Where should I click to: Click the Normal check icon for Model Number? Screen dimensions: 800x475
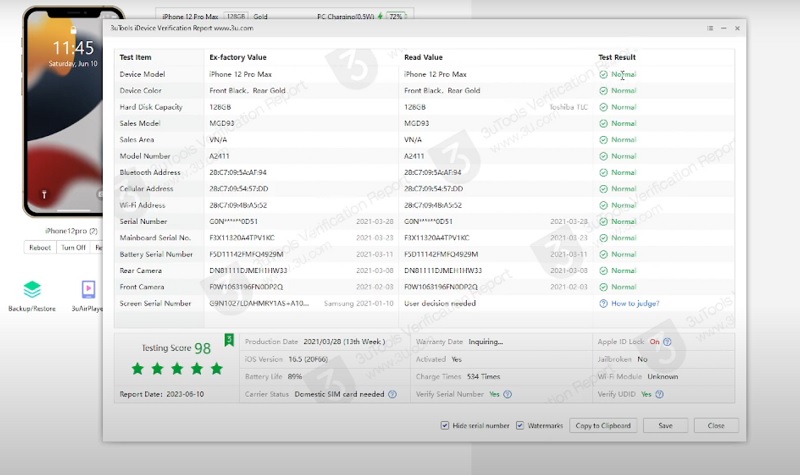pos(604,156)
